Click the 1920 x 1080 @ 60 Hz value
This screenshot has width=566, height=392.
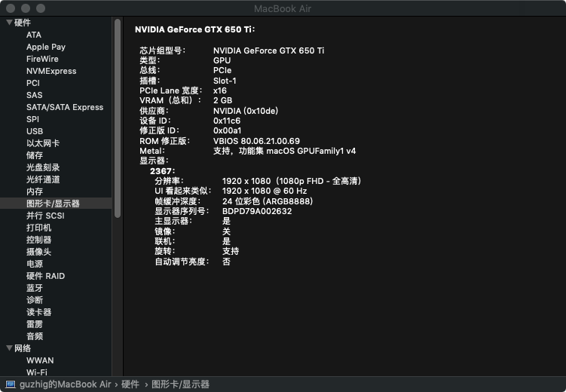click(265, 191)
